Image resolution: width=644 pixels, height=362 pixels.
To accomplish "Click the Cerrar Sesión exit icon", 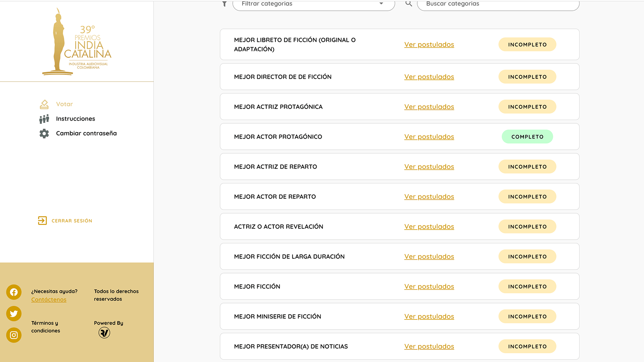I will coord(42,221).
